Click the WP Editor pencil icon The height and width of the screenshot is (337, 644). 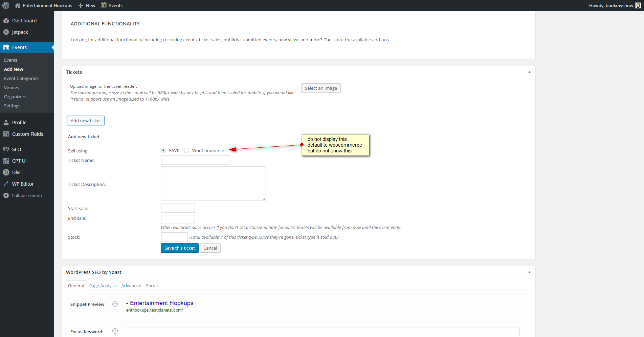tap(6, 184)
